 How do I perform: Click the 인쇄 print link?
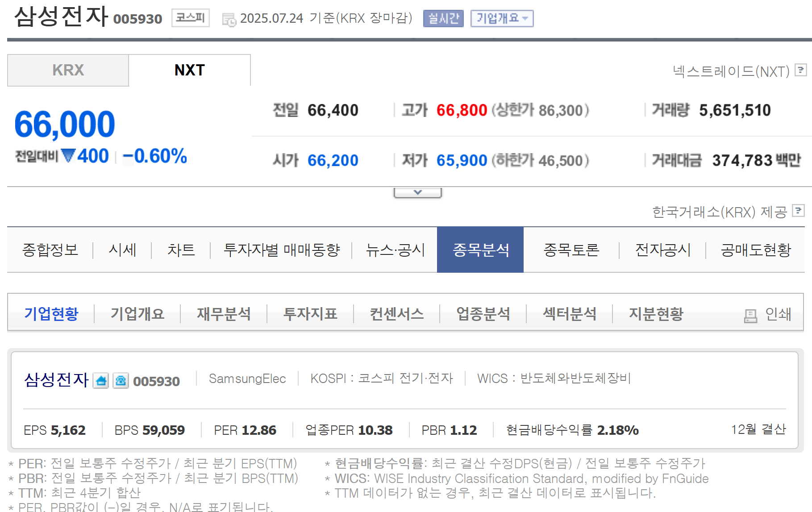coord(778,314)
